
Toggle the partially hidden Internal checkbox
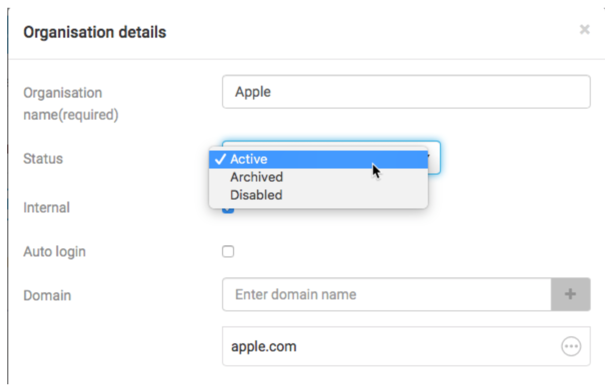(x=228, y=211)
